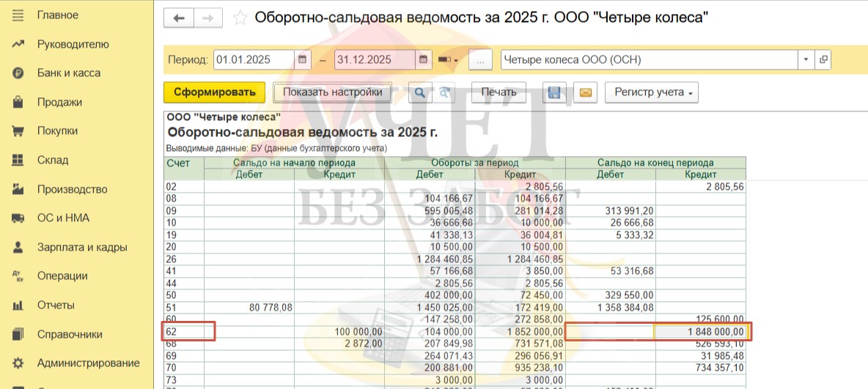Open the Продажи section

pyautogui.click(x=59, y=102)
